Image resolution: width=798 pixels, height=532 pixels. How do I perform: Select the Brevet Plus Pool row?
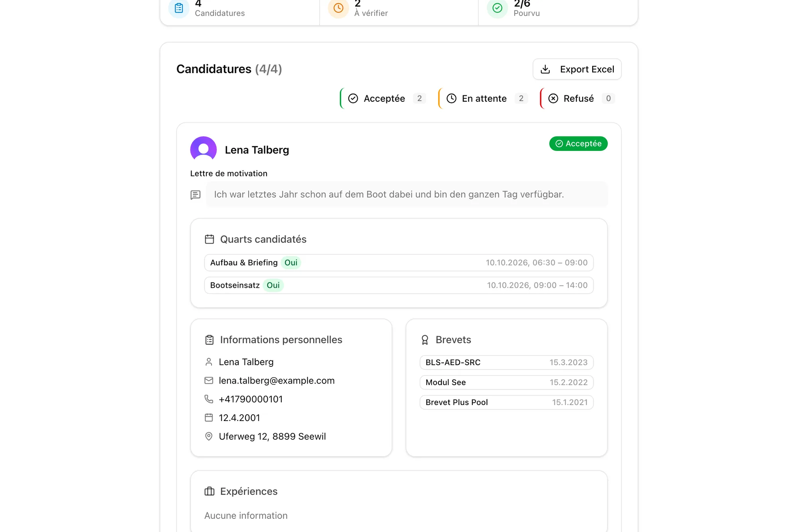tap(507, 402)
